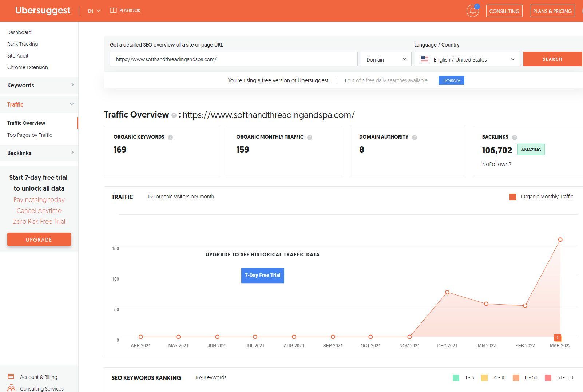Click the Organic Monthly Traffic legend swatch

point(513,197)
